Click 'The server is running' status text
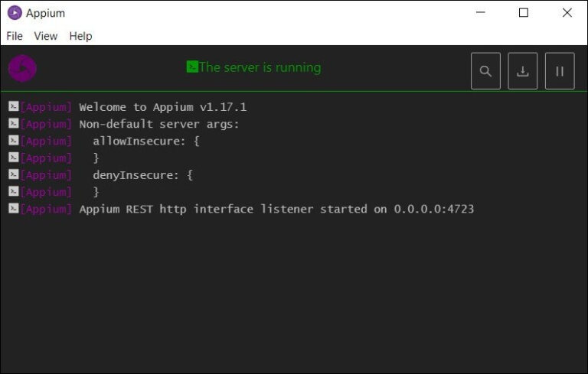The width and height of the screenshot is (588, 374). pyautogui.click(x=260, y=67)
